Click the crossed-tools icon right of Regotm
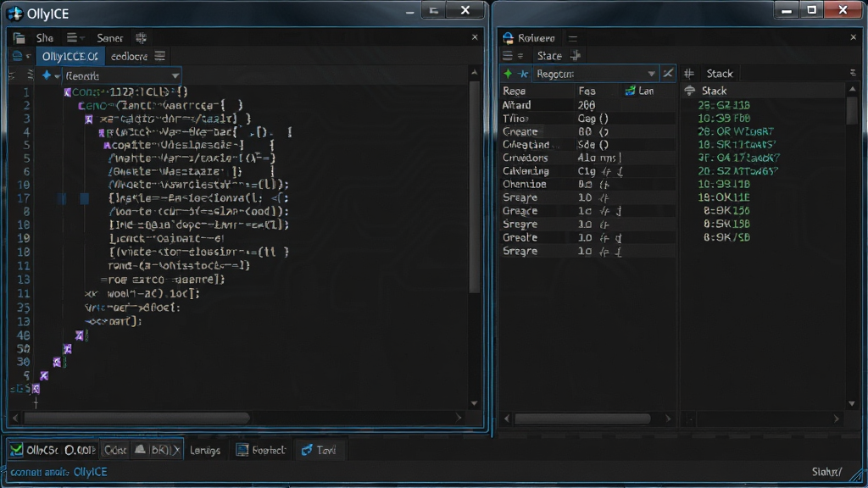The height and width of the screenshot is (488, 868). pos(668,74)
